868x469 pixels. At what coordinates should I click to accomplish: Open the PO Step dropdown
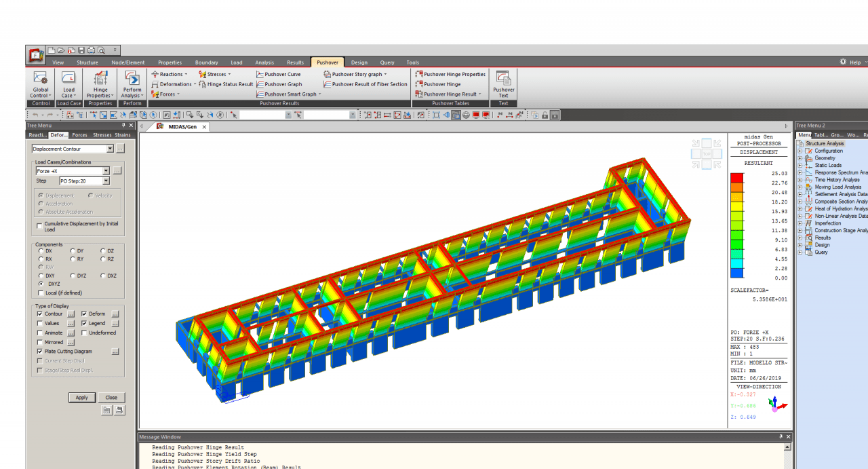tap(106, 181)
